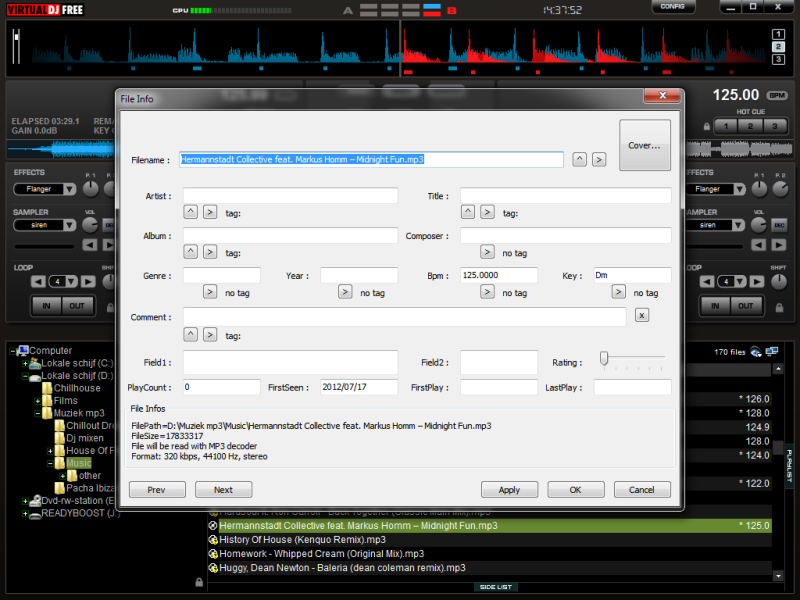
Task: Click the up-arrow button under the Artist field
Action: (x=190, y=212)
